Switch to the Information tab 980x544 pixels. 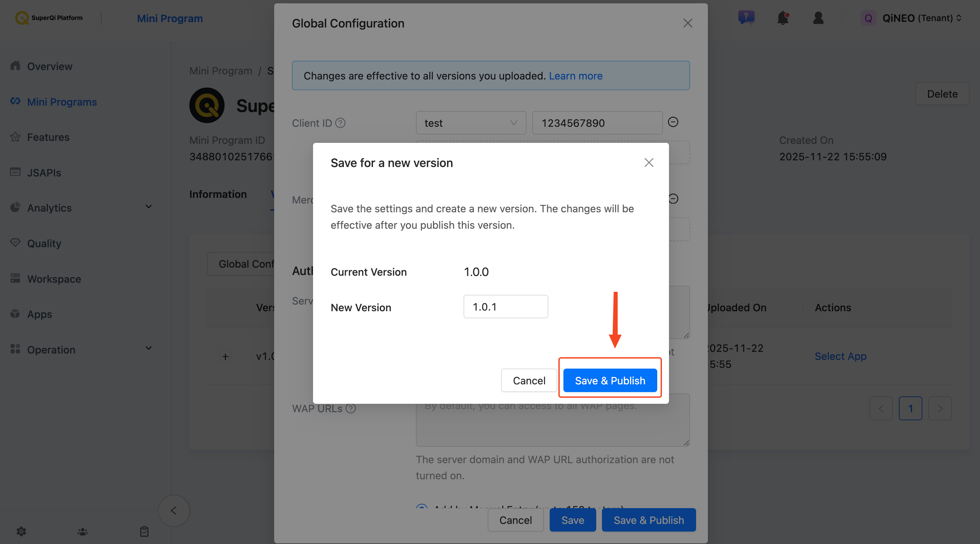218,194
